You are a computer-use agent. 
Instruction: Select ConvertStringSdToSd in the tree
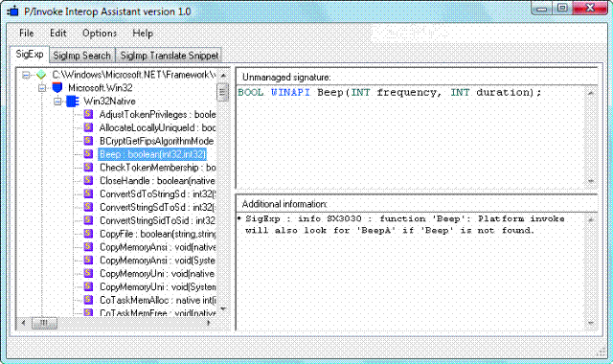click(157, 207)
